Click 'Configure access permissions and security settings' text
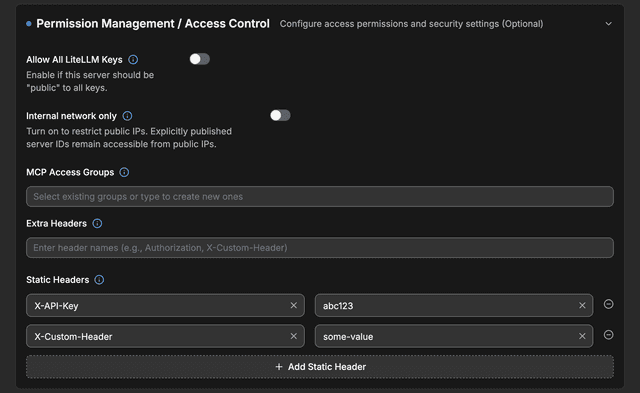 tap(411, 24)
